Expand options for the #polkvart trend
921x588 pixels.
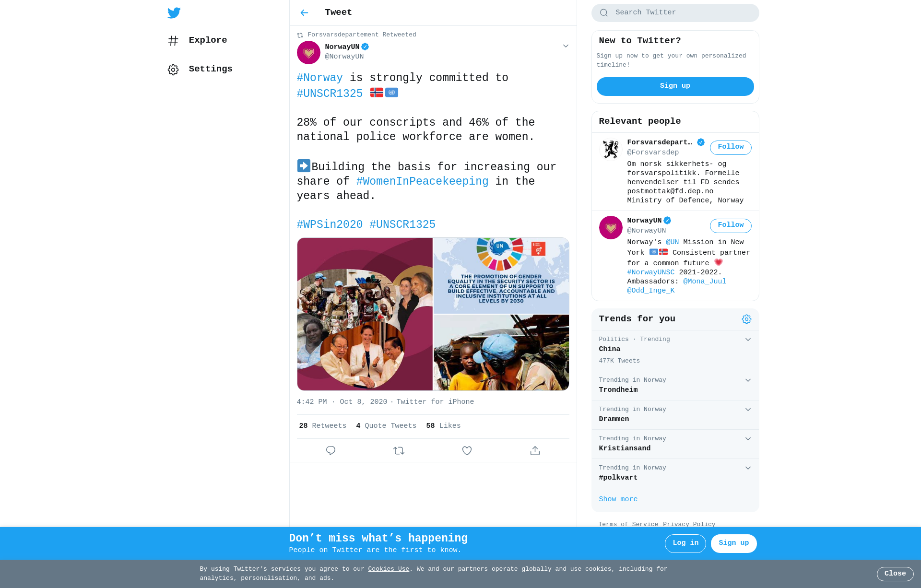click(x=748, y=468)
